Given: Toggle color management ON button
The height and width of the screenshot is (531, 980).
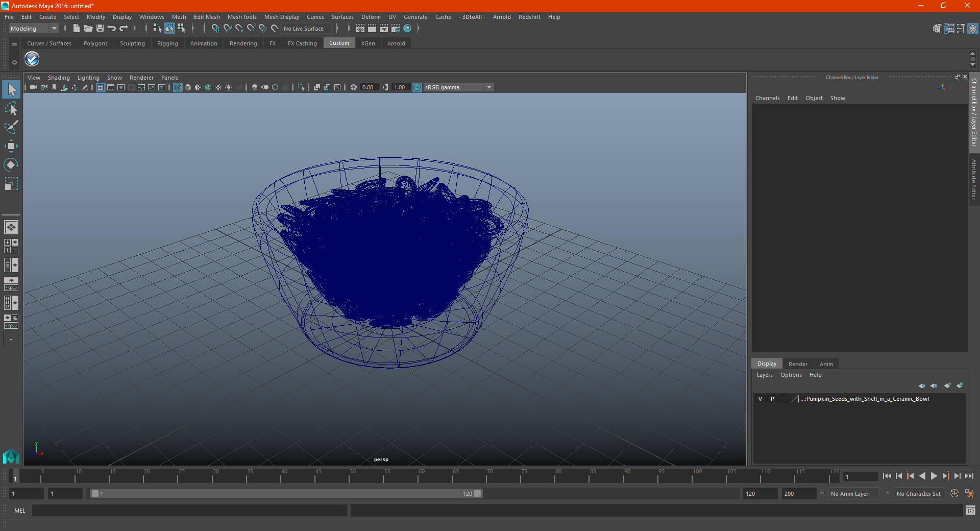Looking at the screenshot, I should click(417, 87).
